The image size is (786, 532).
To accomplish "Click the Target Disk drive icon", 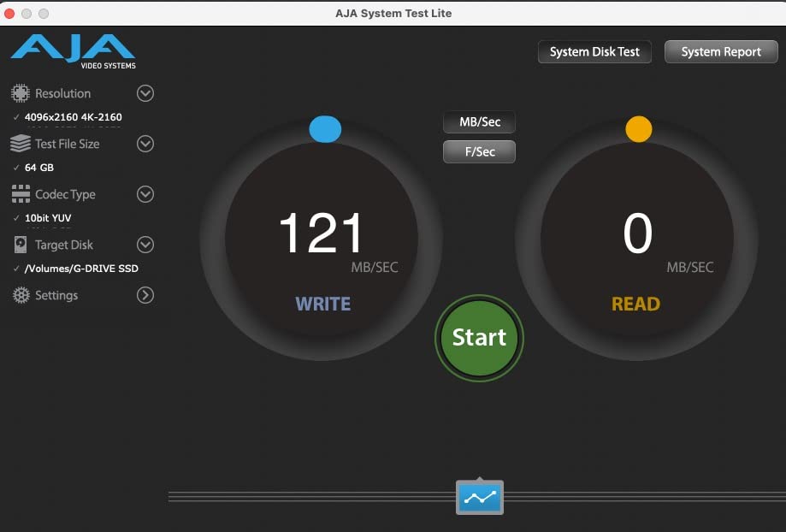I will tap(21, 245).
